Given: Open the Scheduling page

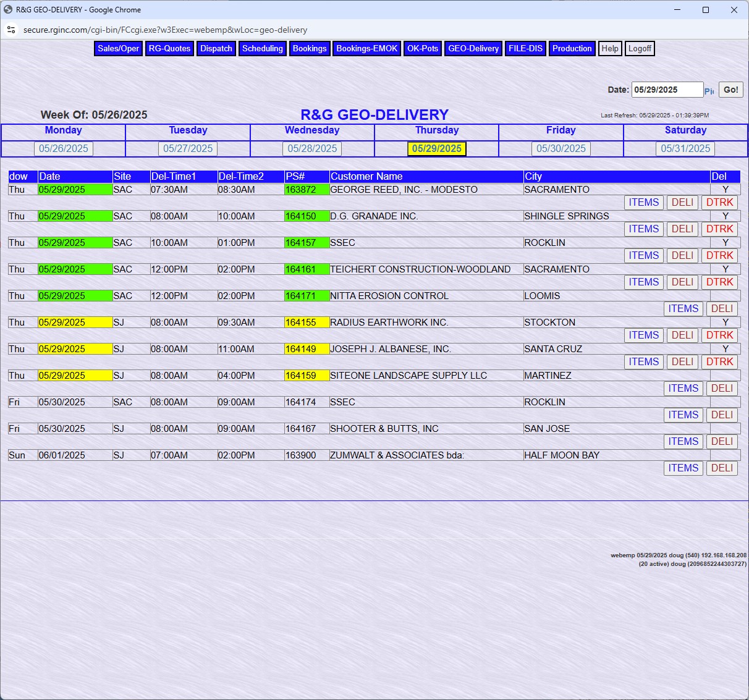Looking at the screenshot, I should click(263, 49).
